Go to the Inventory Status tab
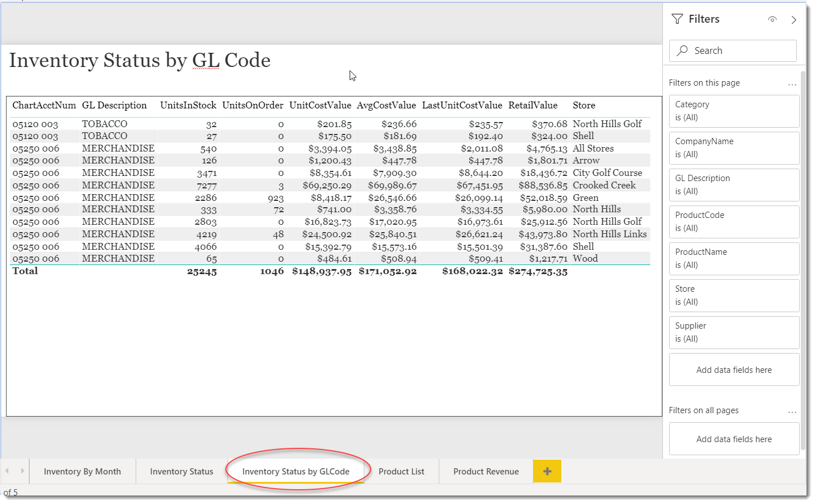This screenshot has height=504, width=815. tap(181, 471)
